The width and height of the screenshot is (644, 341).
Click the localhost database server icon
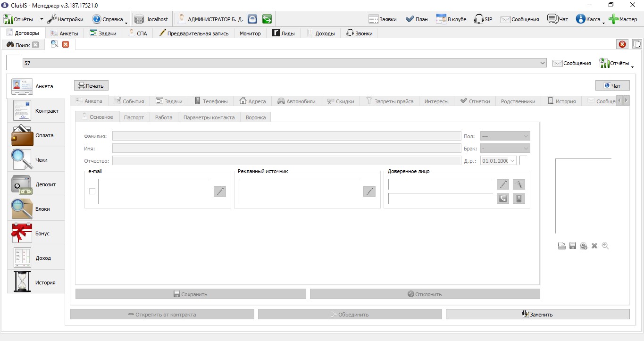139,19
